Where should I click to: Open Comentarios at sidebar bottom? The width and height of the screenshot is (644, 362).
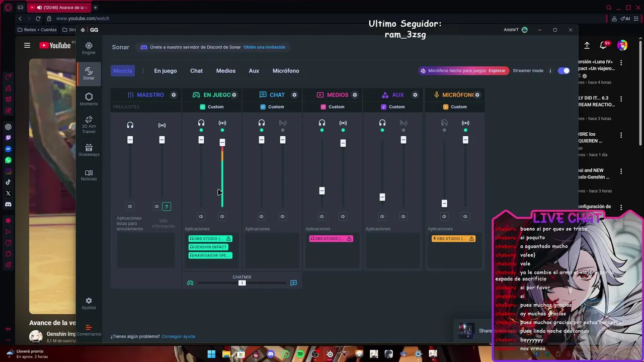coord(89,330)
